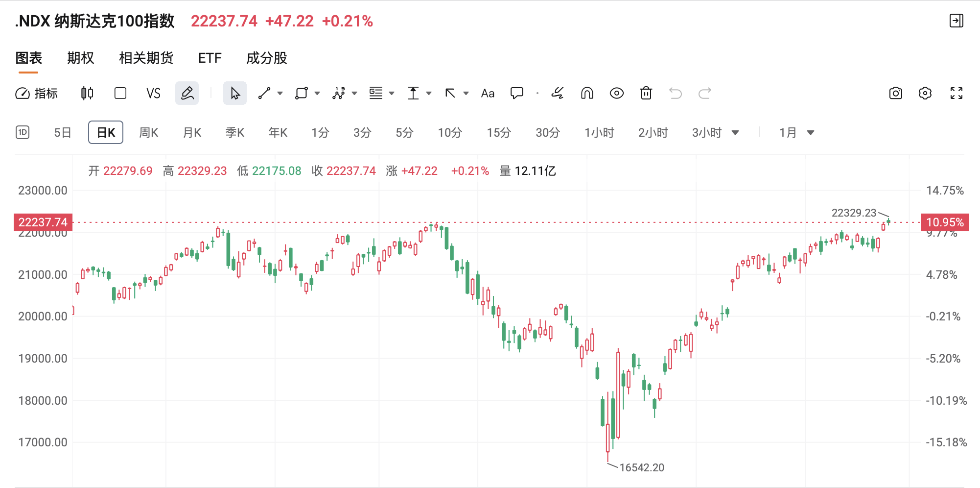980x488 pixels.
Task: Expand pattern tool options arrow
Action: click(x=354, y=93)
